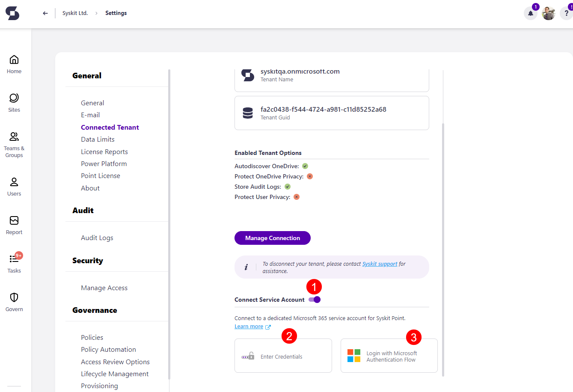
Task: Open the Home icon in sidebar
Action: click(14, 63)
